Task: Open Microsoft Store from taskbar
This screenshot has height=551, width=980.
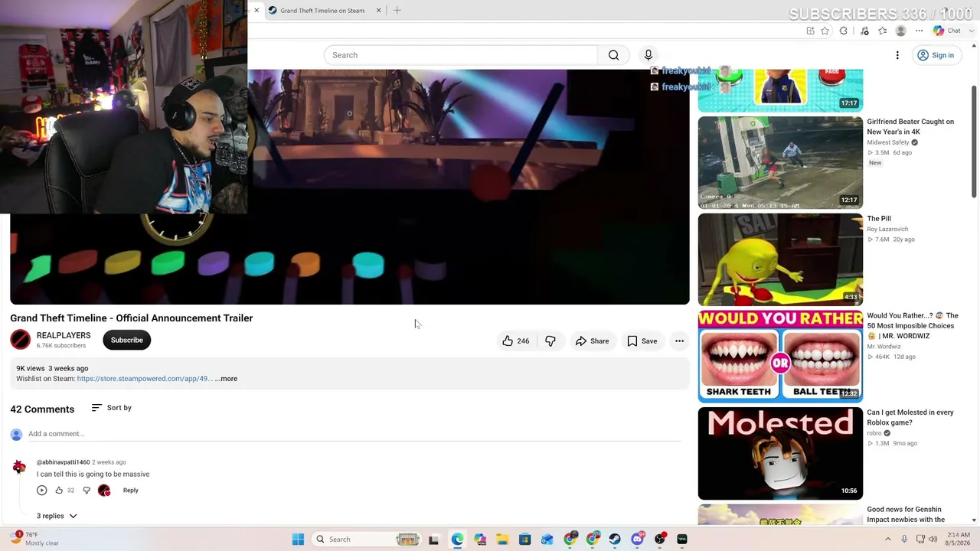Action: 524,540
